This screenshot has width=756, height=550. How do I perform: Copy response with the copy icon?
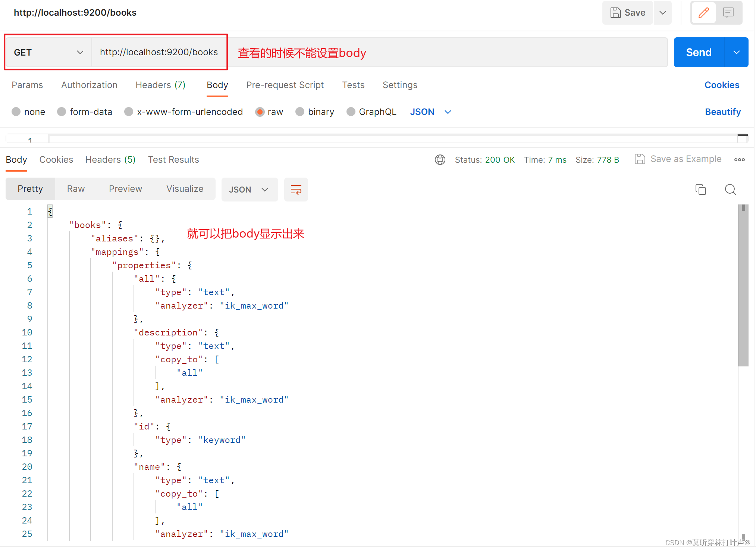tap(700, 190)
